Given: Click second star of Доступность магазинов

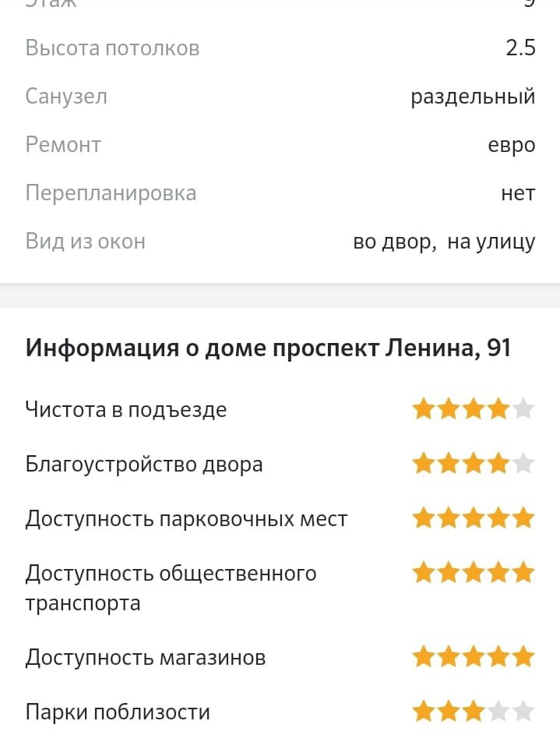Looking at the screenshot, I should pyautogui.click(x=449, y=656).
